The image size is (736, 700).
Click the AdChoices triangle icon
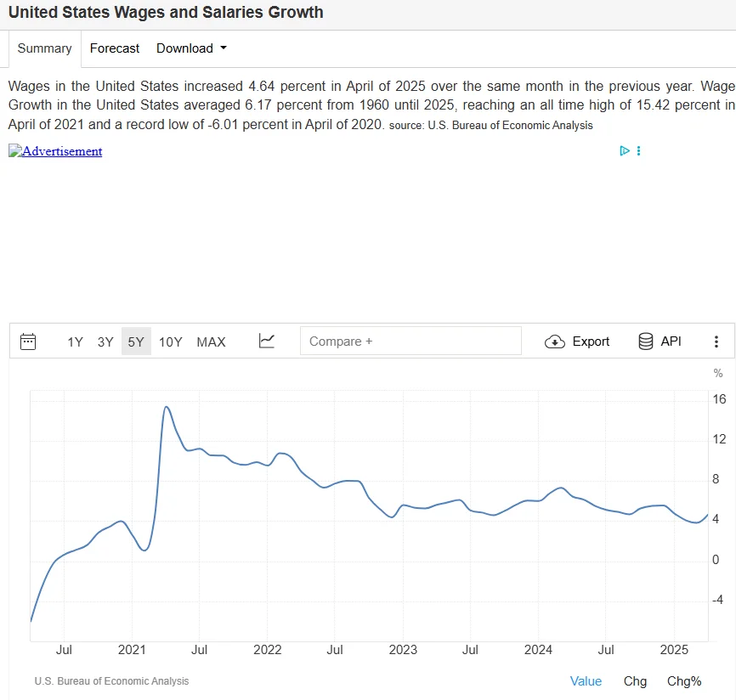(625, 150)
